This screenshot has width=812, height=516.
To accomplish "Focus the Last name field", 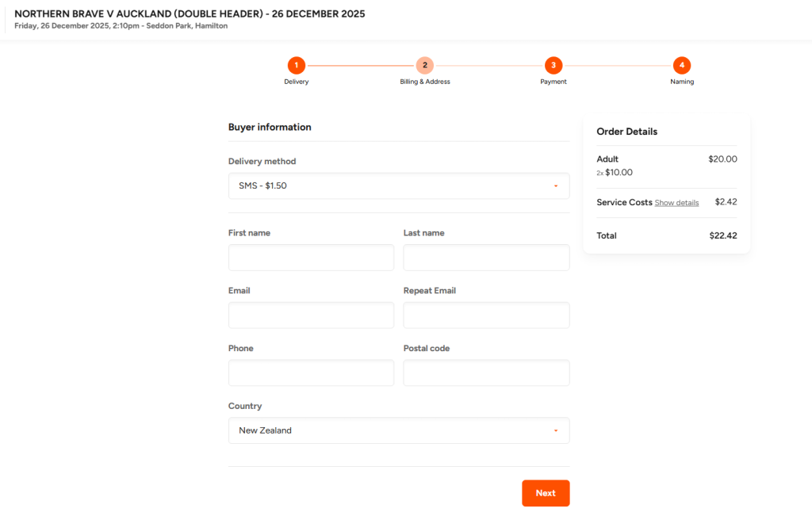I will point(486,258).
